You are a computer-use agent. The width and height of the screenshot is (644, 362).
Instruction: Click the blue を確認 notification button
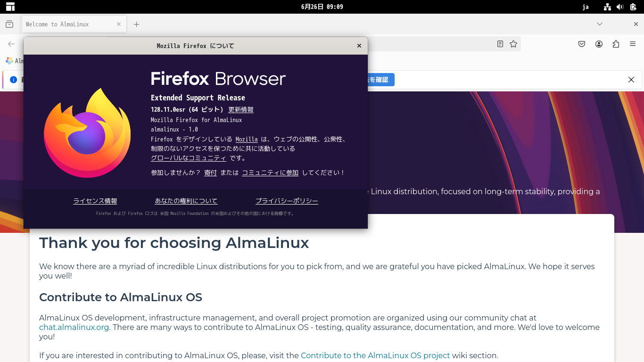380,80
